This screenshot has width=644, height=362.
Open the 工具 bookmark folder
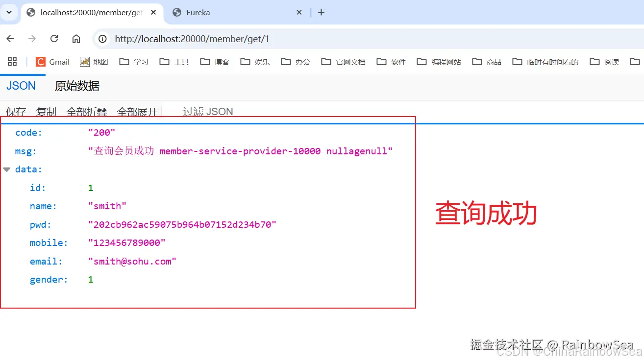[174, 62]
